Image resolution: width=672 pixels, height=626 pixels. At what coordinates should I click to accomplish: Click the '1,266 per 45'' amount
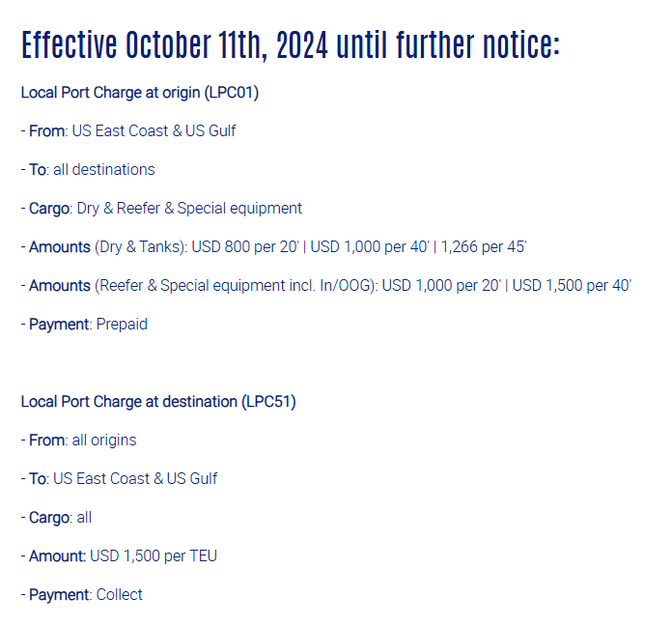[x=484, y=247]
